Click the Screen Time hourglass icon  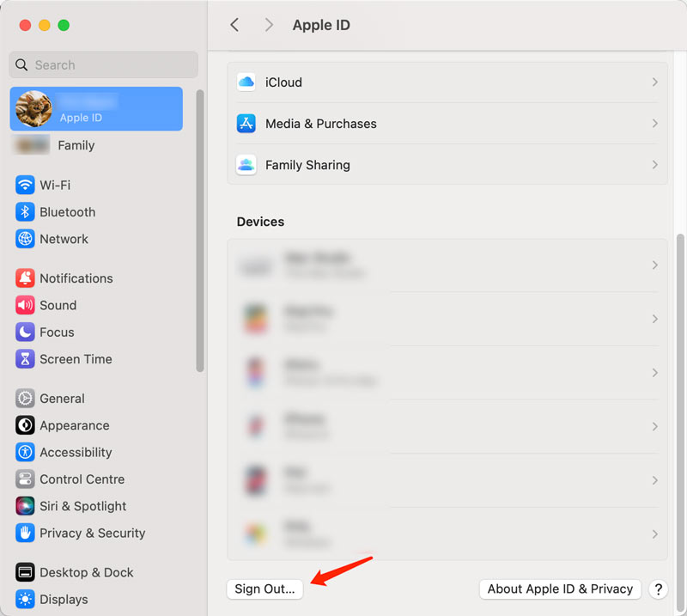(25, 359)
